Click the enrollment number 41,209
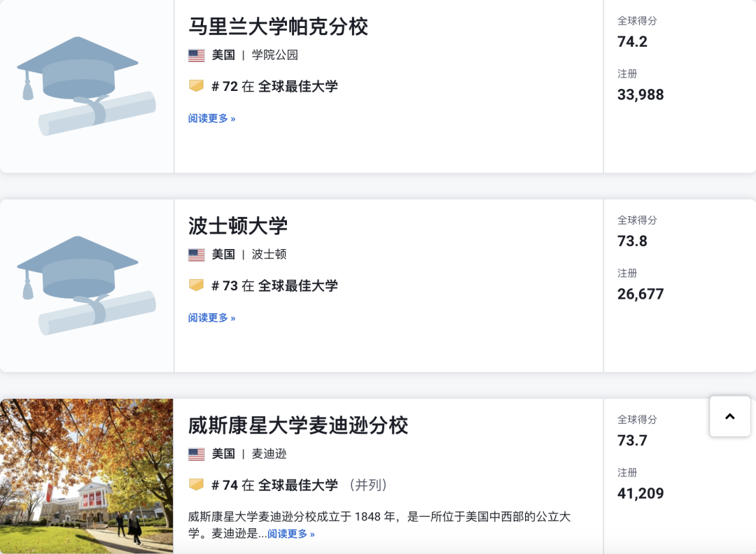 tap(640, 494)
